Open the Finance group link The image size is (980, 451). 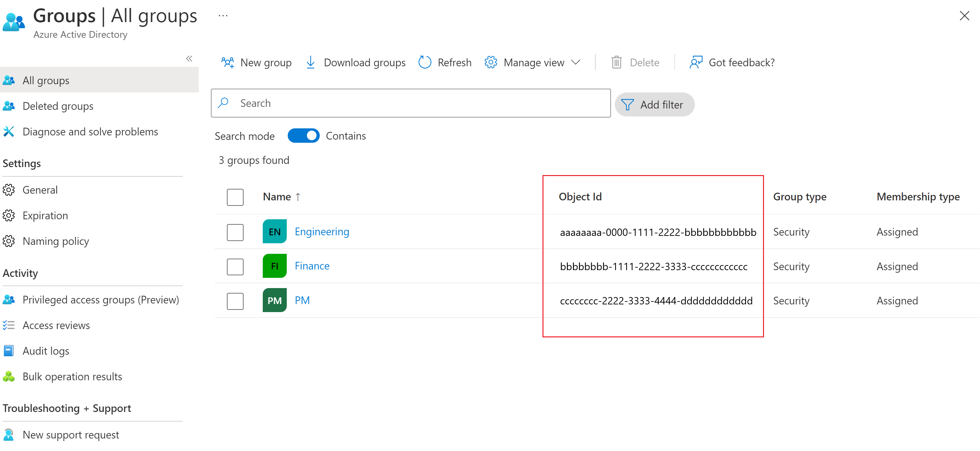tap(312, 266)
